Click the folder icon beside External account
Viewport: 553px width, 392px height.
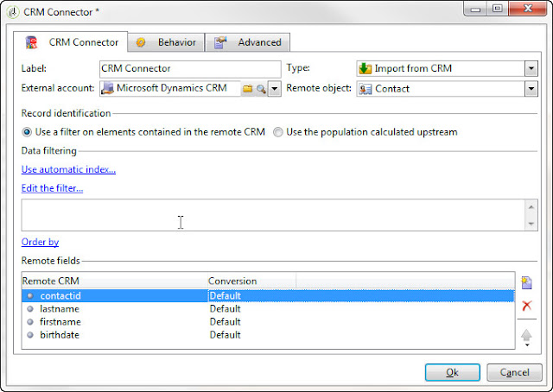[x=247, y=89]
